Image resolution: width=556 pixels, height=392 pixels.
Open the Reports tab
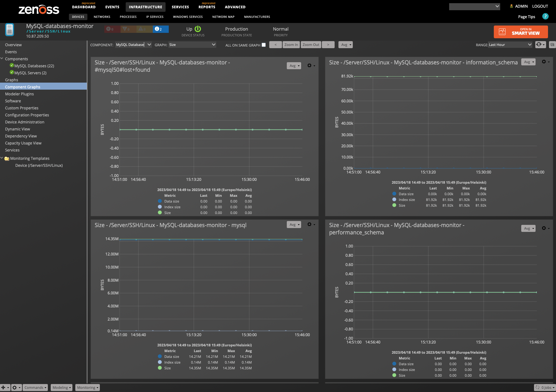point(207,7)
